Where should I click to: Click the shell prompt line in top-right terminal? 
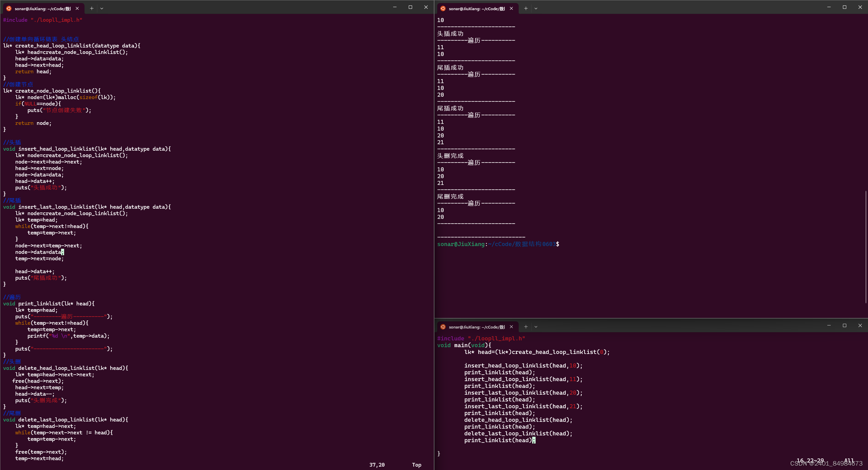pyautogui.click(x=498, y=244)
